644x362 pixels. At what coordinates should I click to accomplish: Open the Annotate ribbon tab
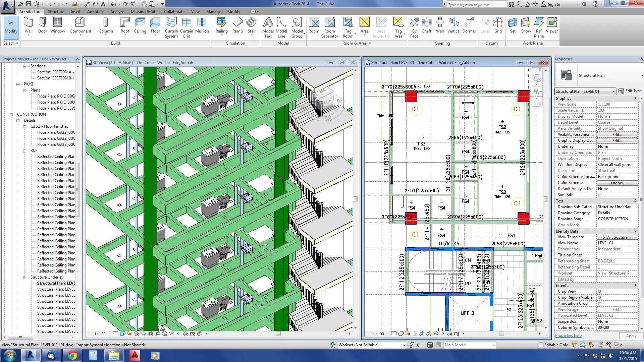click(95, 12)
